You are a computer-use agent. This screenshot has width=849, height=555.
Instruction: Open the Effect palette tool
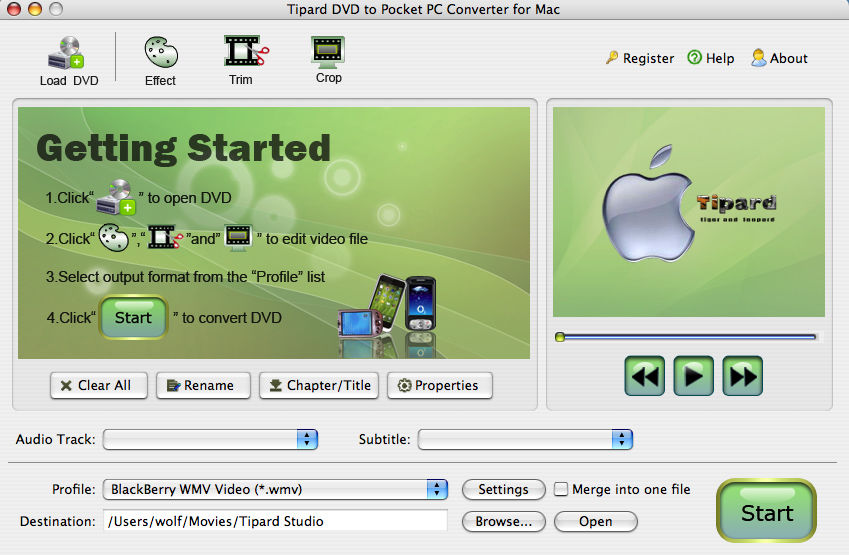(160, 61)
